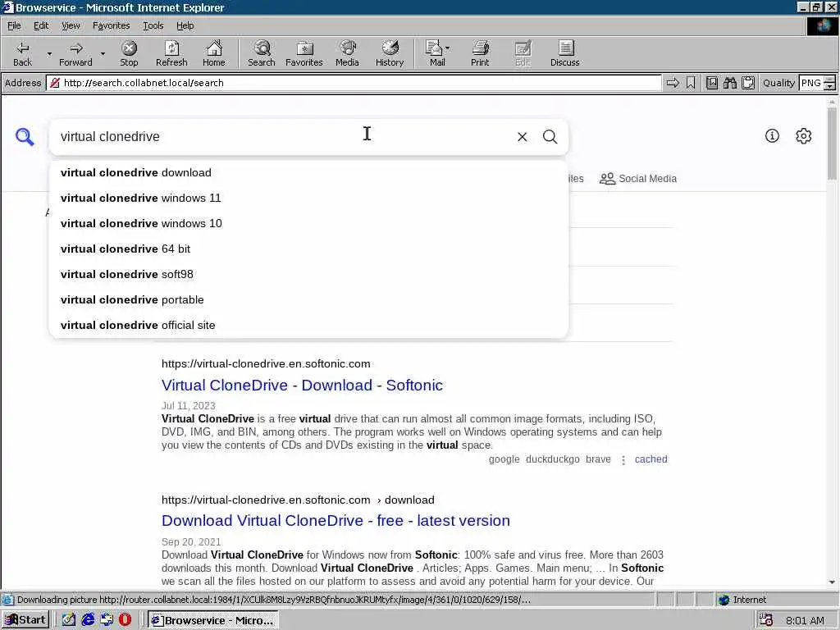Expand the Mail button dropdown arrow

coord(448,48)
